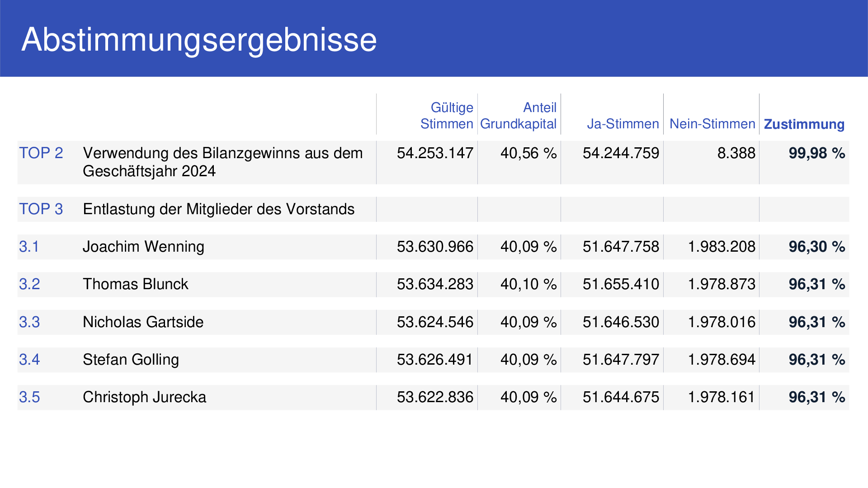Select the Thomas Blunck row name
Viewport: 868px width, 488px height.
pyautogui.click(x=135, y=284)
